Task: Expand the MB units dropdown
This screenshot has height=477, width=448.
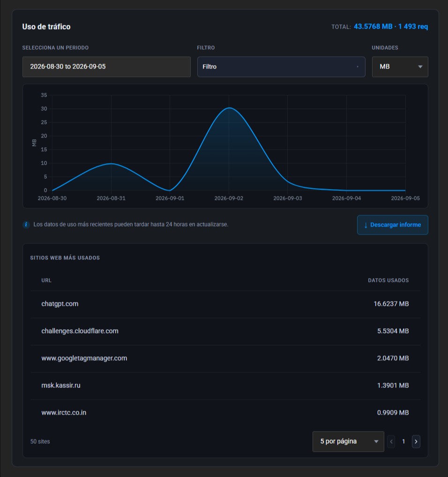Action: tap(400, 67)
